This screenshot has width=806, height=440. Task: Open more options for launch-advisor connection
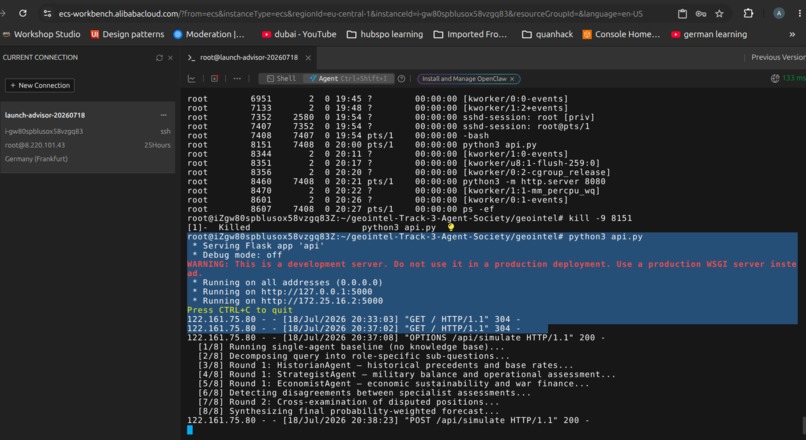coord(163,115)
